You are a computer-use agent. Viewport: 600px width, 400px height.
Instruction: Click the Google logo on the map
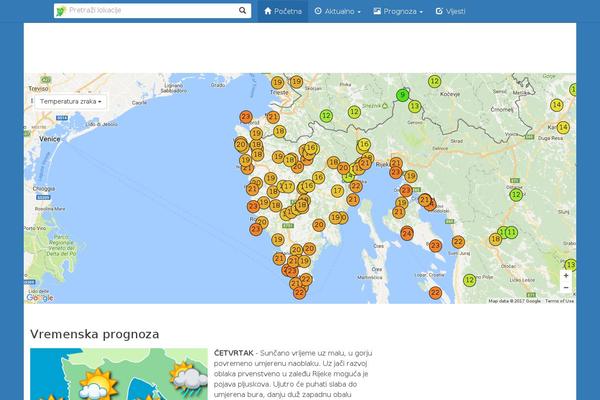coord(40,297)
